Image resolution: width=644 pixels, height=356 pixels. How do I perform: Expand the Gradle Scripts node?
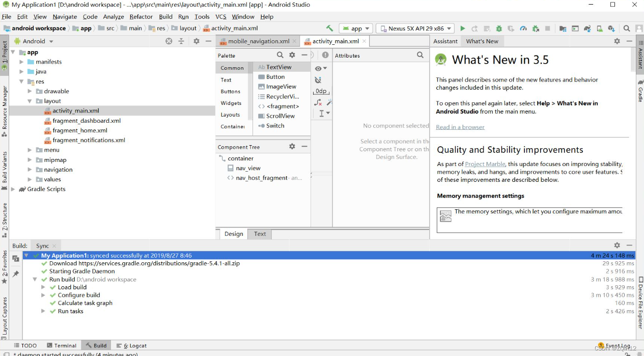(13, 189)
